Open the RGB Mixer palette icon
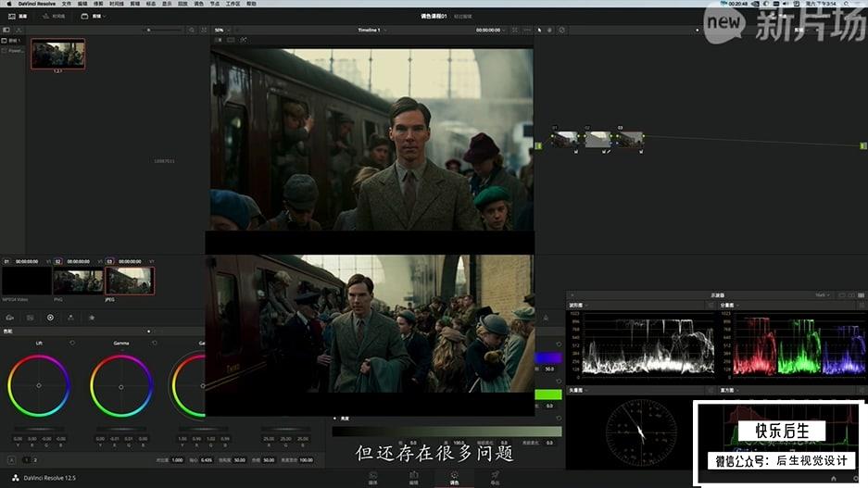Screen dimensions: 868x488 coord(70,318)
